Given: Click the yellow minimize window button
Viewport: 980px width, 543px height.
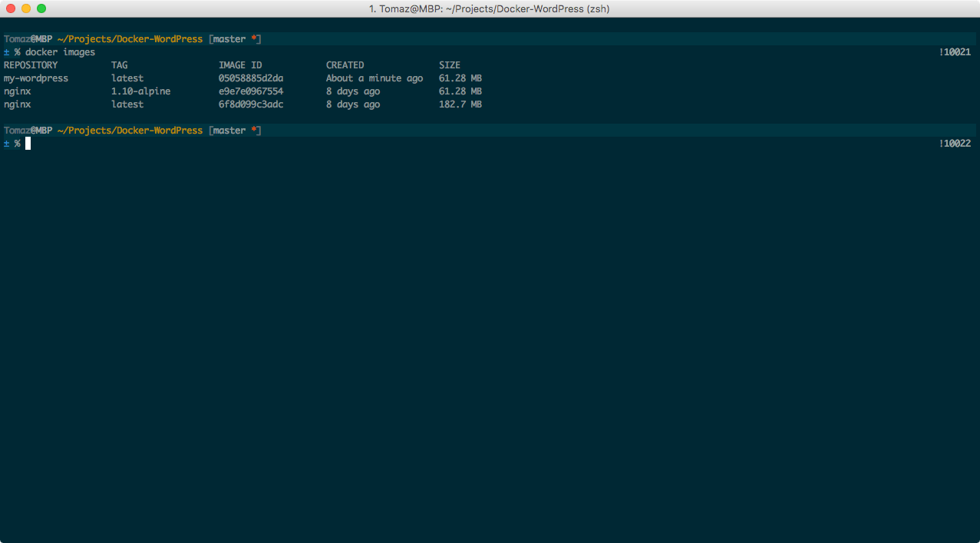Looking at the screenshot, I should point(26,8).
